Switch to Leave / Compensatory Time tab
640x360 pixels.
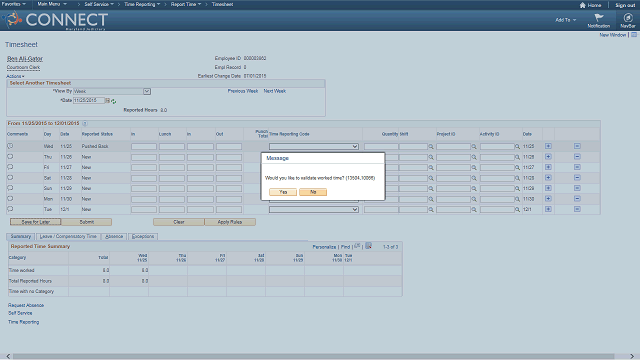click(68, 237)
